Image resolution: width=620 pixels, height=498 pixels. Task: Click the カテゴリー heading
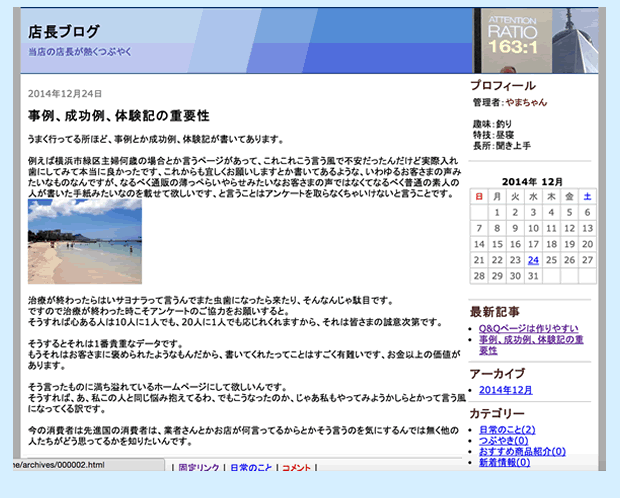[497, 414]
